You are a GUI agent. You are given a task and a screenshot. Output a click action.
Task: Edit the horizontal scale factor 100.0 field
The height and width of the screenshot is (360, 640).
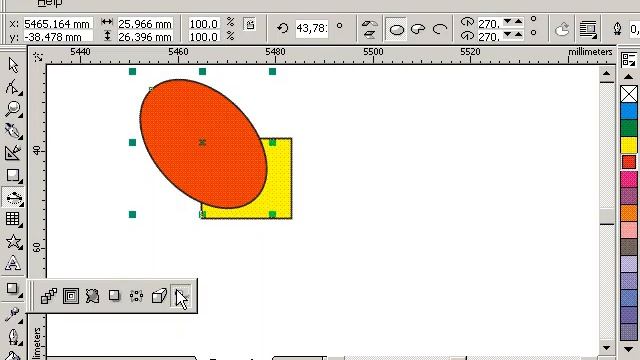click(x=203, y=24)
